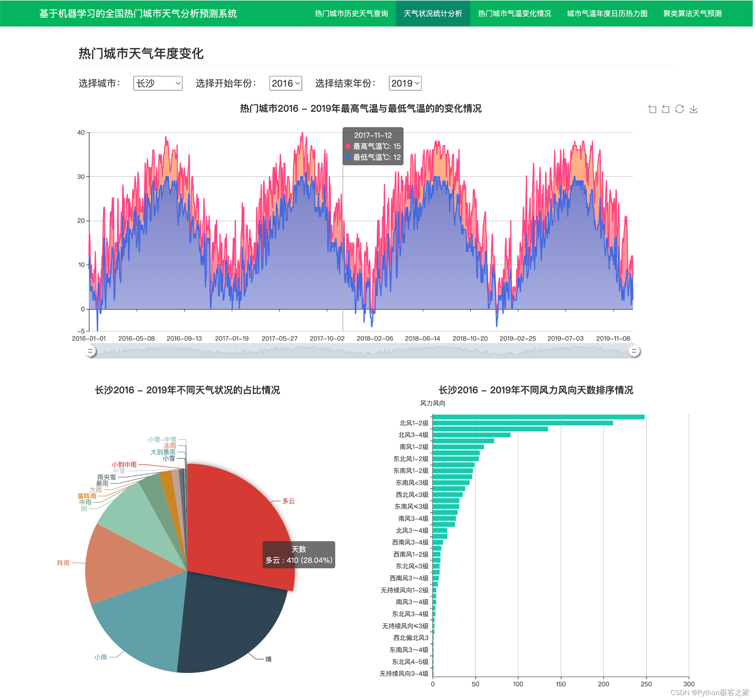Screen dimensions: 755x700
Task: Expand 选择开始年份 dropdown
Action: tap(287, 83)
